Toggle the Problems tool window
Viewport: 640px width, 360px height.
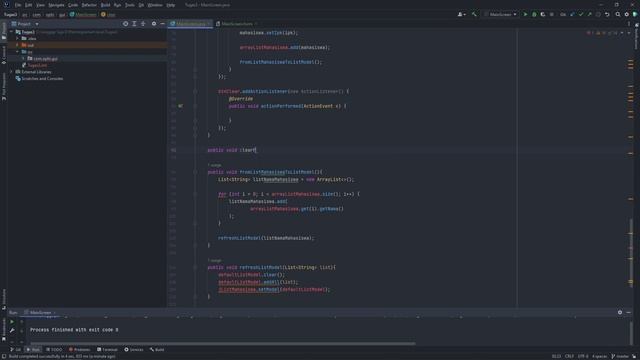click(x=79, y=349)
